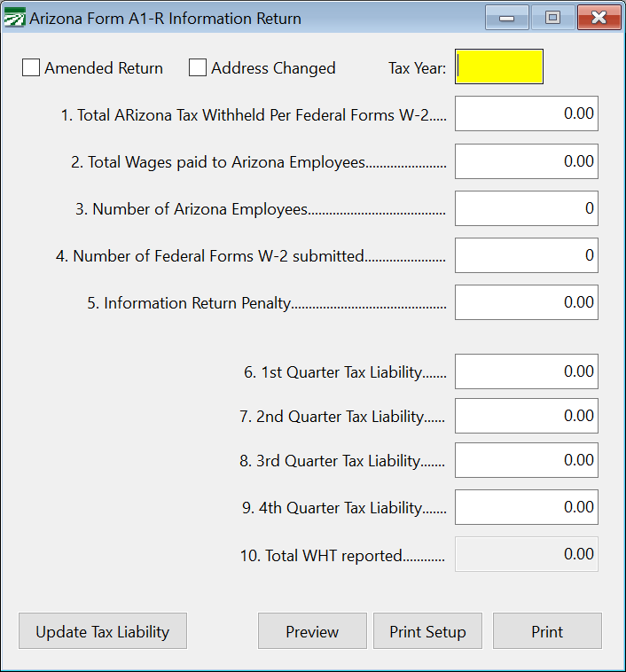Click the 3rd Quarter Tax Liability field
Viewport: 626px width, 672px height.
[526, 460]
